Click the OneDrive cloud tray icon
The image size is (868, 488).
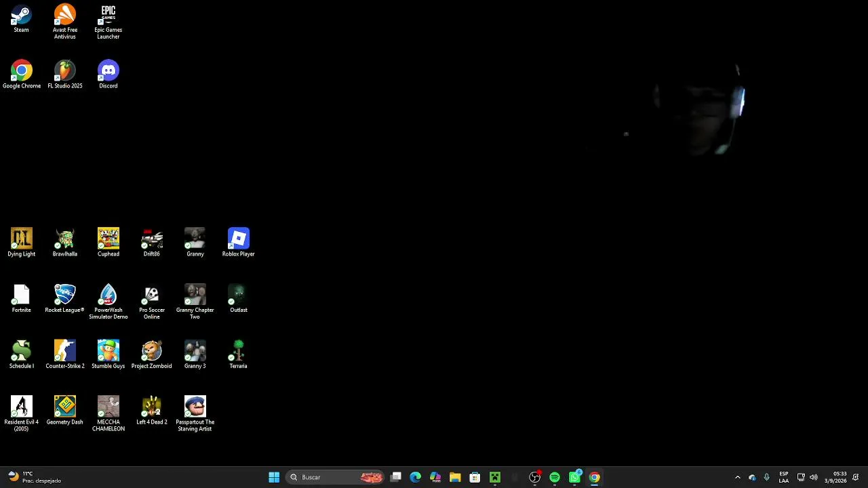pos(752,477)
